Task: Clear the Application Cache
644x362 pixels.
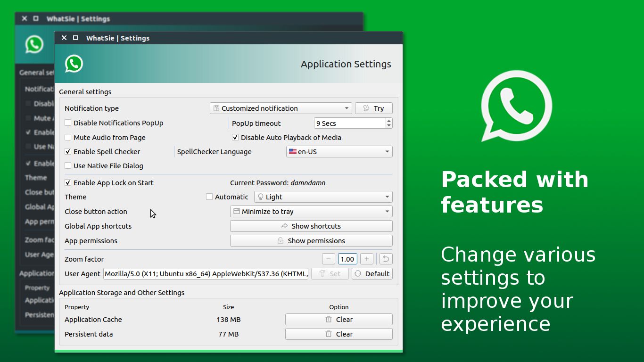Action: coord(339,320)
